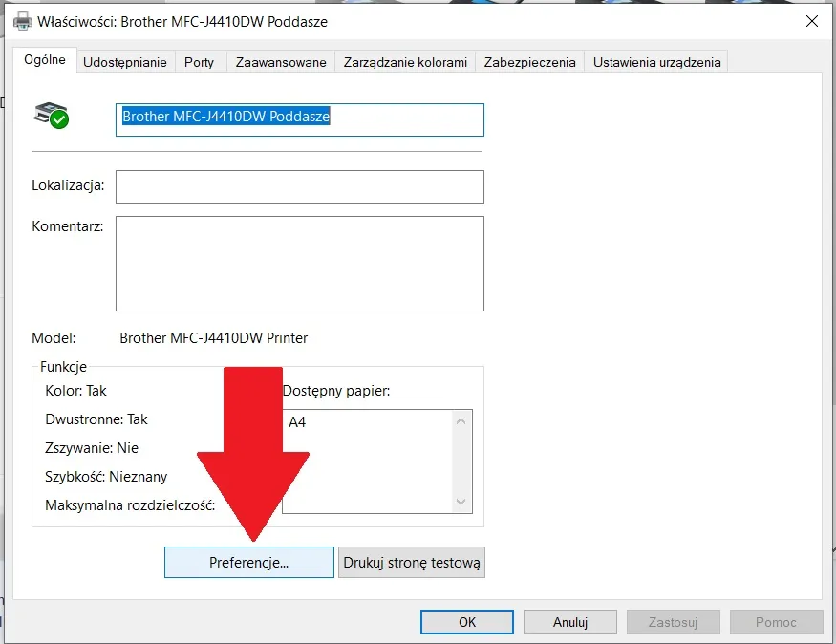Cancel the dialog with Anuluj

tap(569, 622)
